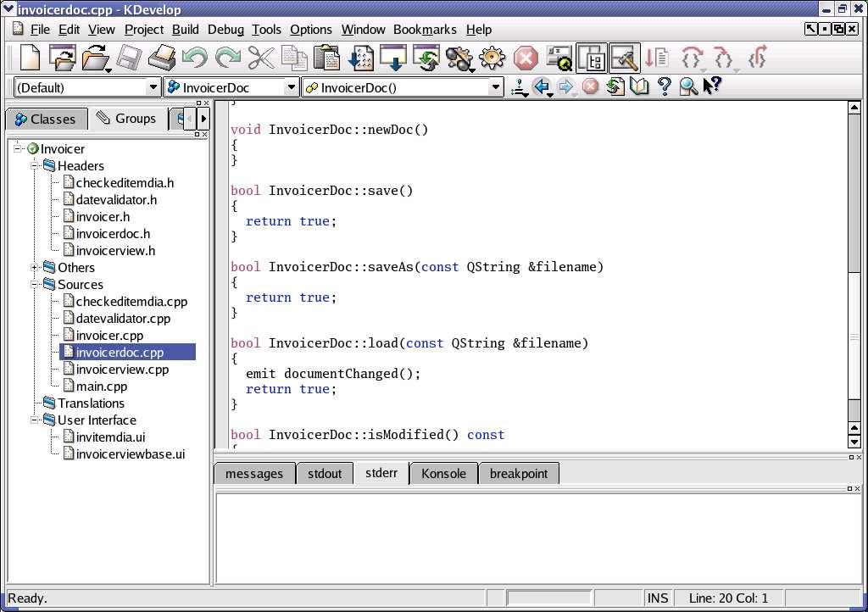The height and width of the screenshot is (612, 868).
Task: Click the red Stop build icon
Action: (x=526, y=58)
